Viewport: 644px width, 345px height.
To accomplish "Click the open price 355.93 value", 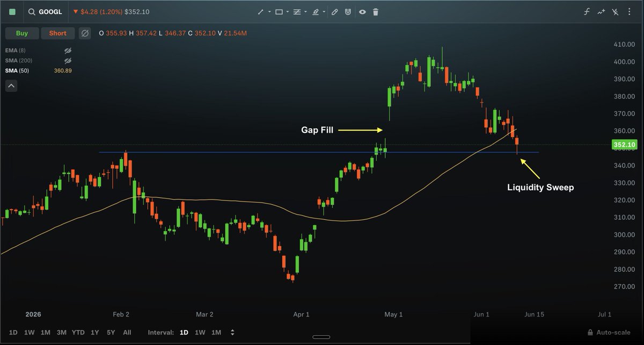I will click(117, 33).
